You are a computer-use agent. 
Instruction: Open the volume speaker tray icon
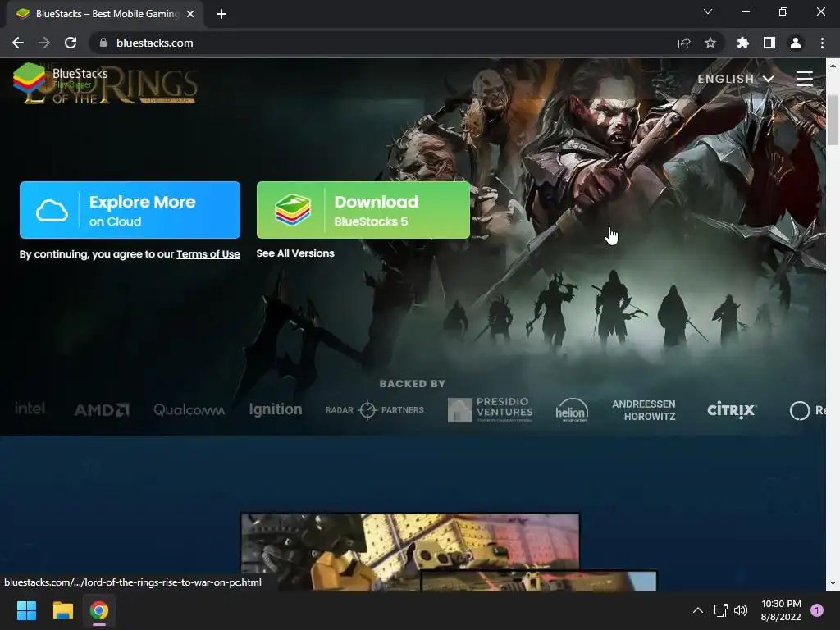pos(741,610)
